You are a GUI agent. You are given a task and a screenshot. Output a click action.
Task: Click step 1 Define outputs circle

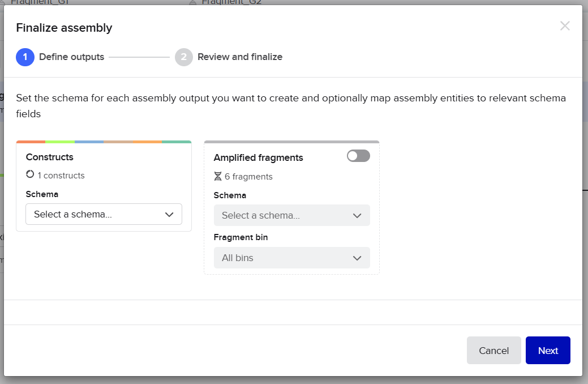(25, 57)
